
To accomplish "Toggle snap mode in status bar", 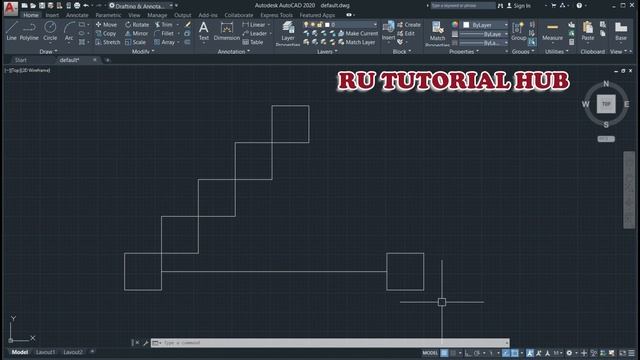I will point(453,353).
